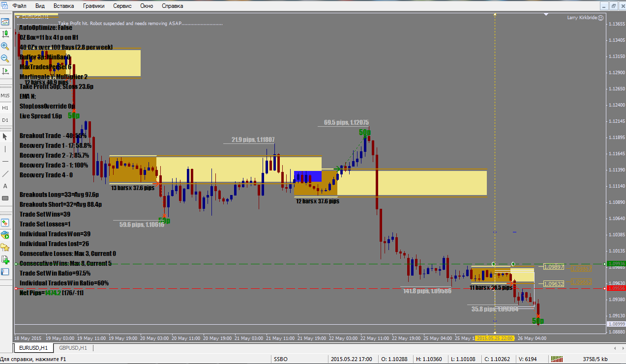Open the Вид menu
The height and width of the screenshot is (364, 626).
[x=40, y=6]
